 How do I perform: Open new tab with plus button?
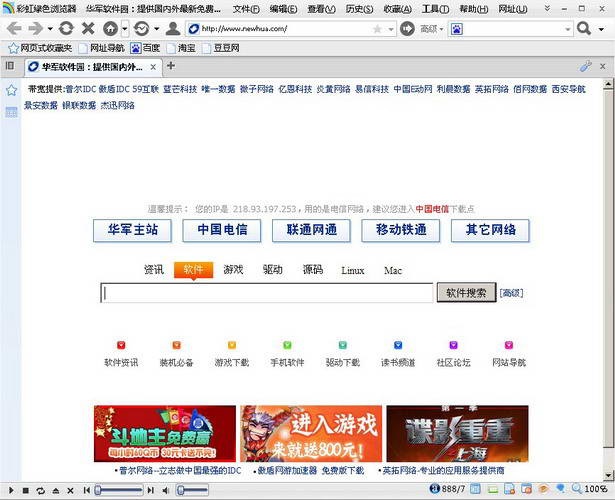click(x=171, y=66)
